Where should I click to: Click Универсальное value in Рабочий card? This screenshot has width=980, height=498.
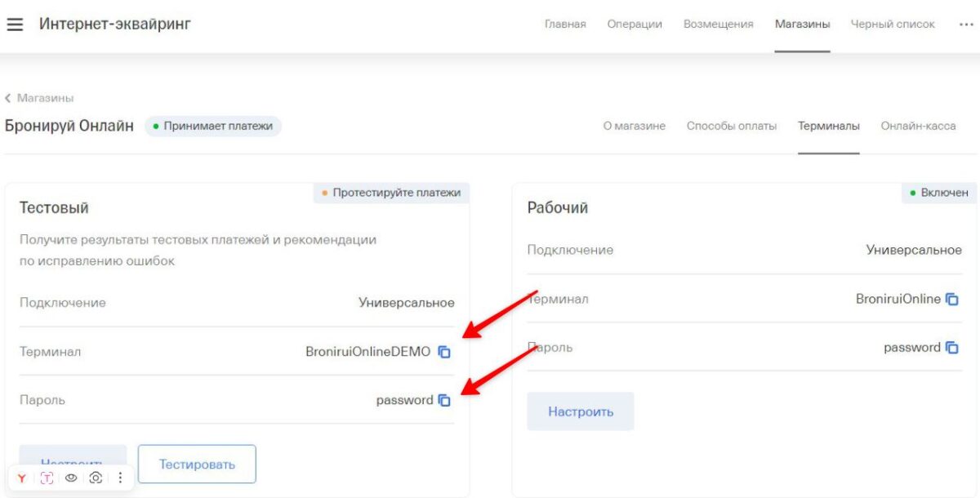(914, 250)
